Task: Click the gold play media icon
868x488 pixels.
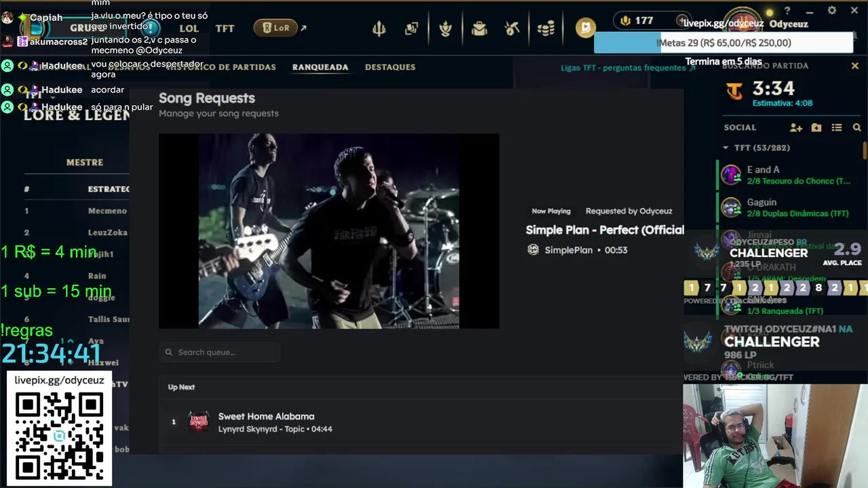Action: coord(585,28)
